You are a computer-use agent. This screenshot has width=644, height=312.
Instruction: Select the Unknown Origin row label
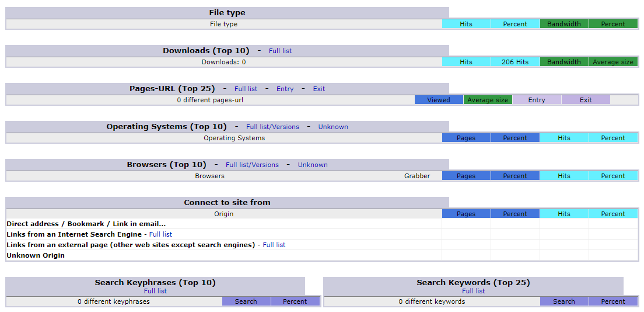point(36,255)
